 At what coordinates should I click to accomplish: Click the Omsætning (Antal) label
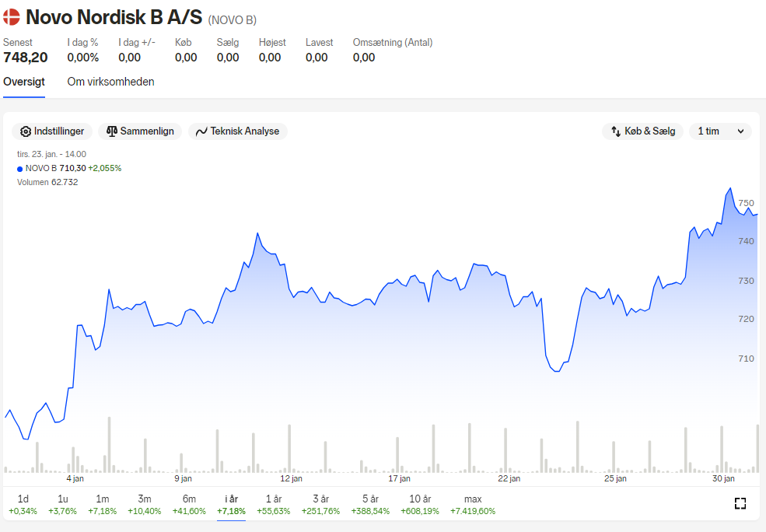click(x=393, y=43)
